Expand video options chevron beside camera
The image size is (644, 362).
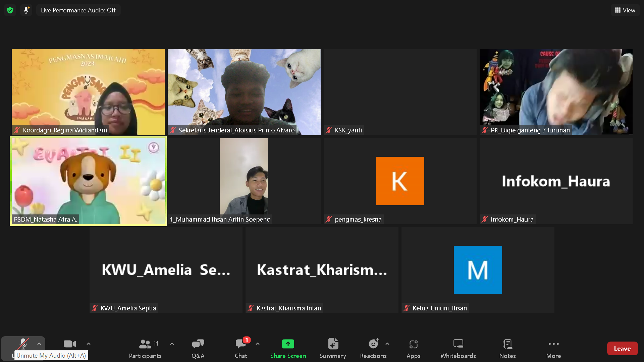(89, 344)
